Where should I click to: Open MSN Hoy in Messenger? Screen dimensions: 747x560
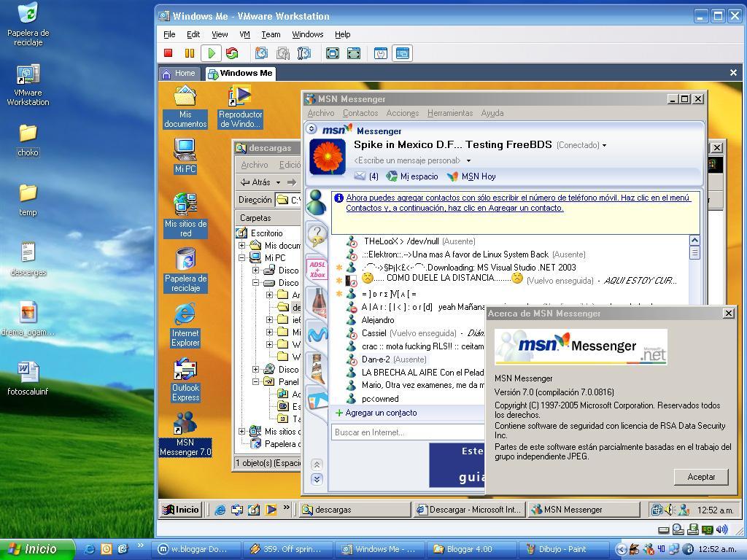pyautogui.click(x=472, y=176)
